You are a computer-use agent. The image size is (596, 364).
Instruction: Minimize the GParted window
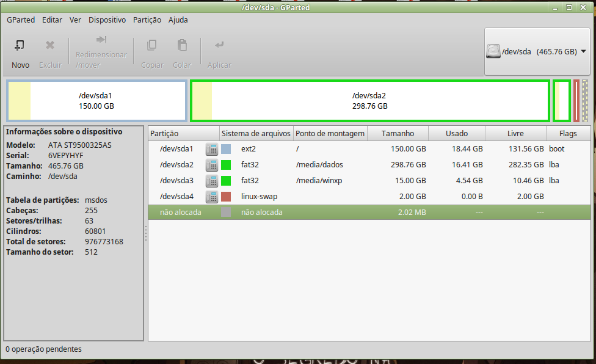point(555,7)
